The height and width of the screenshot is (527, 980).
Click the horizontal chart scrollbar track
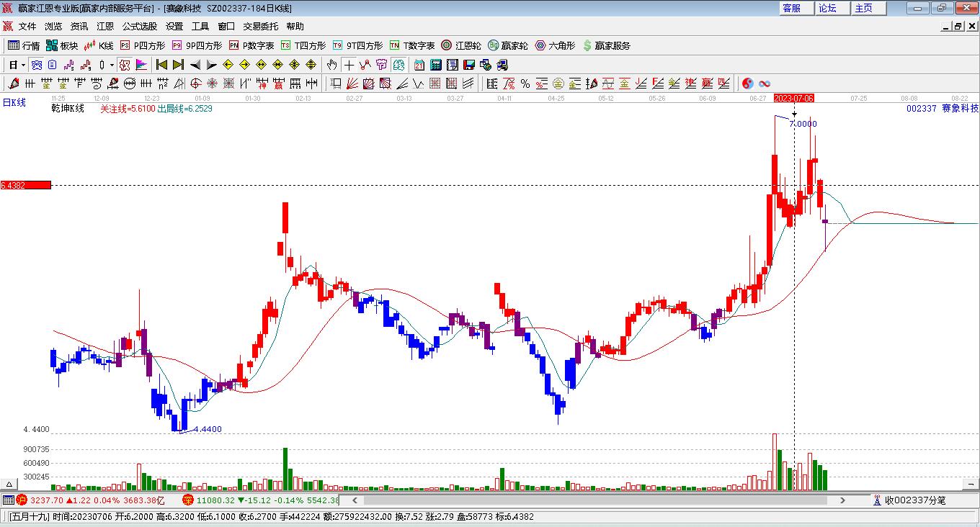[591, 500]
